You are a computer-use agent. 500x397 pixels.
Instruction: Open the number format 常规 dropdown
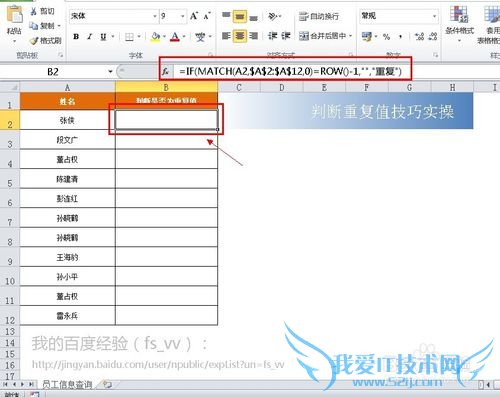click(x=434, y=16)
